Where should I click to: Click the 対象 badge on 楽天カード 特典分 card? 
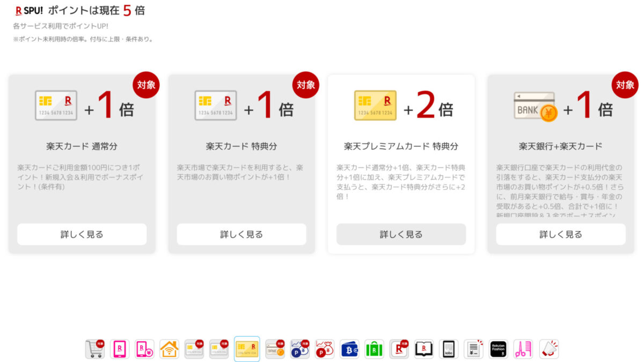point(306,85)
